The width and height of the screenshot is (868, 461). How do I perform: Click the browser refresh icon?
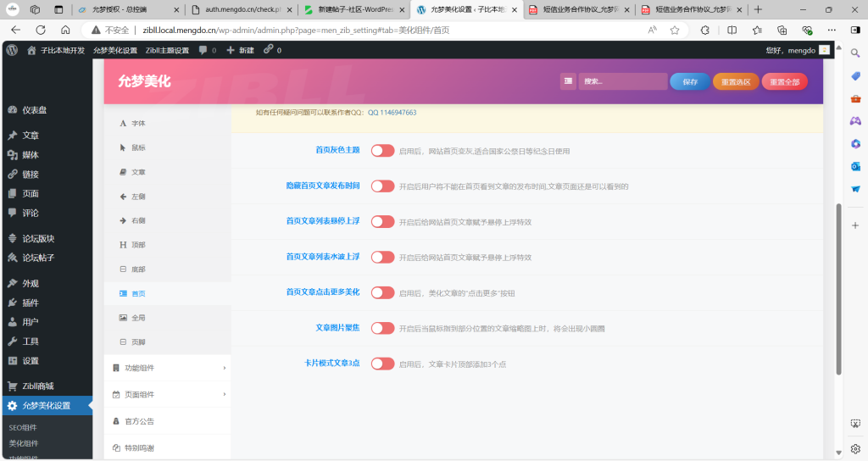click(41, 30)
